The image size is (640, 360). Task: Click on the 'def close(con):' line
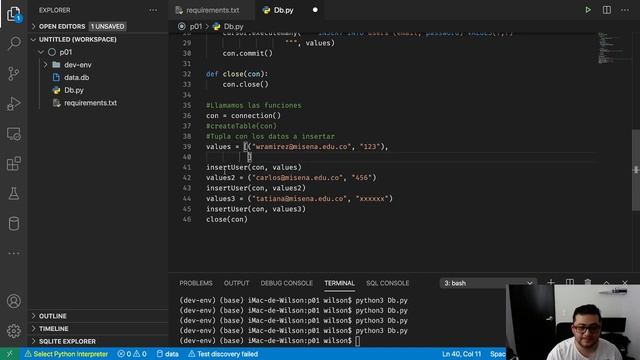pyautogui.click(x=237, y=74)
